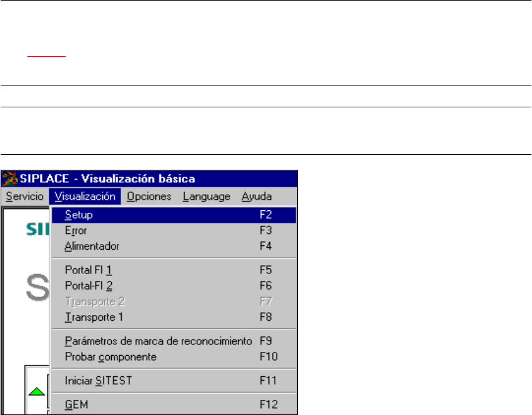Select Portal FI 1
Image resolution: width=532 pixels, height=415 pixels.
174,270
